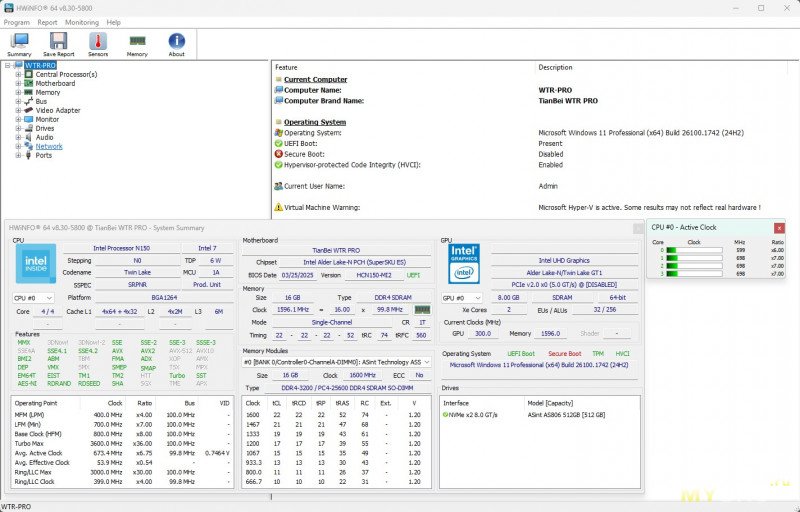This screenshot has width=800, height=512.
Task: Collapse the WTR-PRO root node
Action: coord(8,65)
